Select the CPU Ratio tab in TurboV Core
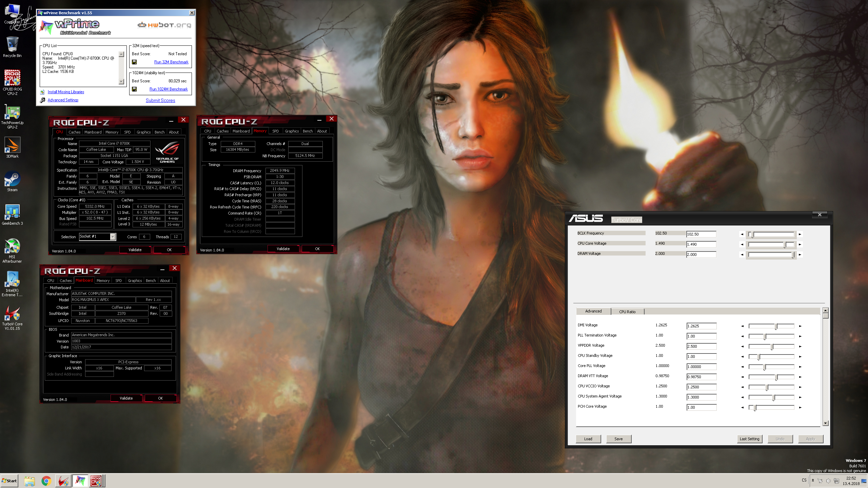The image size is (868, 488). [627, 312]
